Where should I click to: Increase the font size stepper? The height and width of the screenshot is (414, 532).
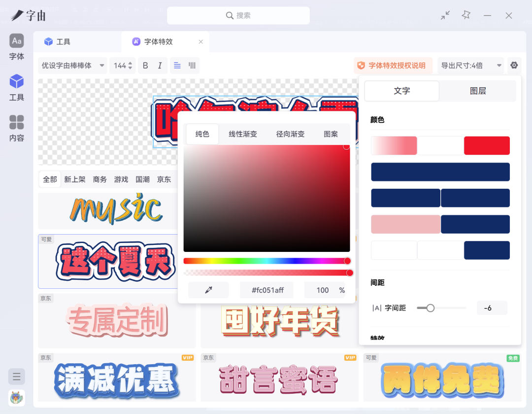[131, 63]
